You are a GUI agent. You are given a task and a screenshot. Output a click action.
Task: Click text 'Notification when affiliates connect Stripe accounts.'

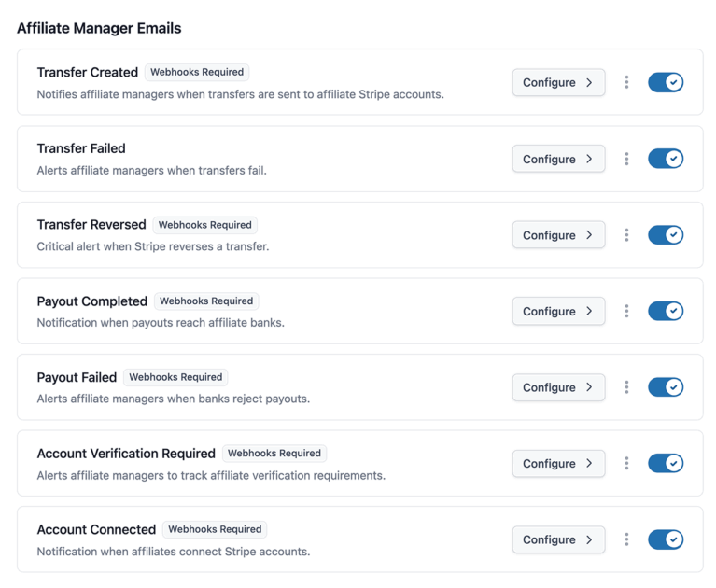(174, 552)
